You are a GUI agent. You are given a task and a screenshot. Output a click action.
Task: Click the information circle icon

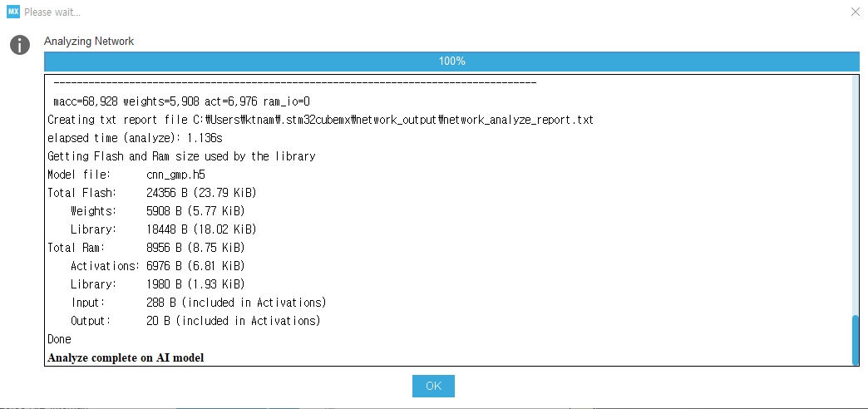click(20, 45)
